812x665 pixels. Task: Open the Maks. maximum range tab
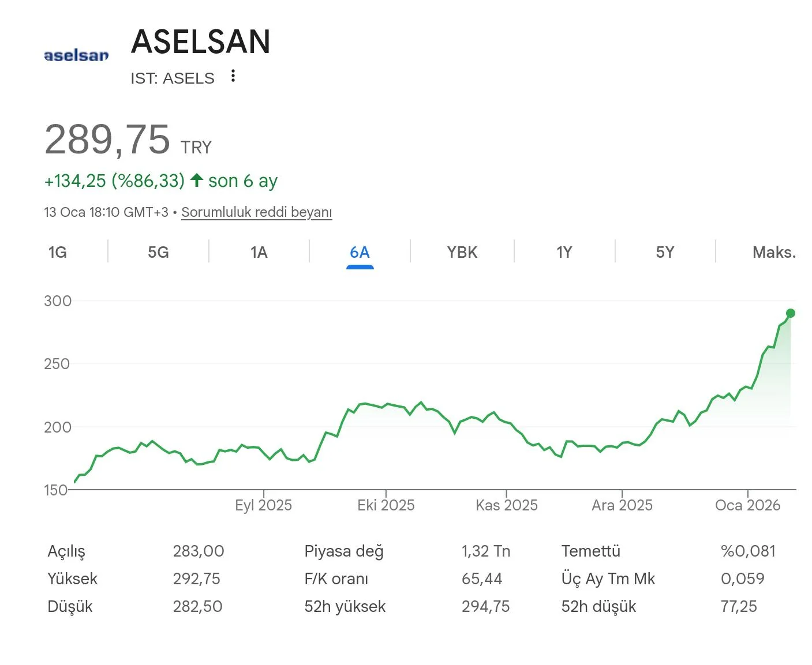point(774,252)
